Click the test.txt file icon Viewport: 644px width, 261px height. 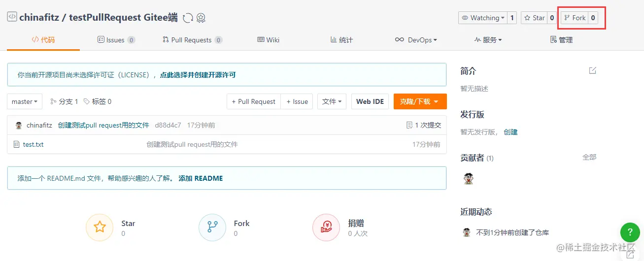click(17, 144)
